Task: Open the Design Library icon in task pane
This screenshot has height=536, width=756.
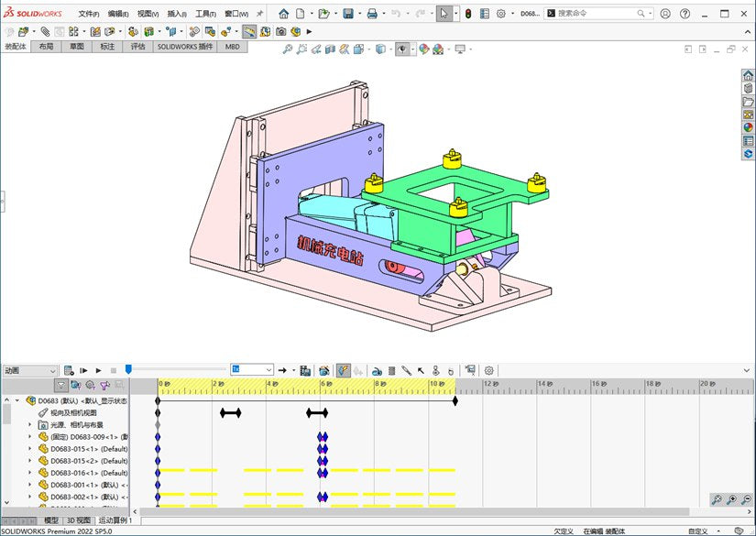Action: 748,88
